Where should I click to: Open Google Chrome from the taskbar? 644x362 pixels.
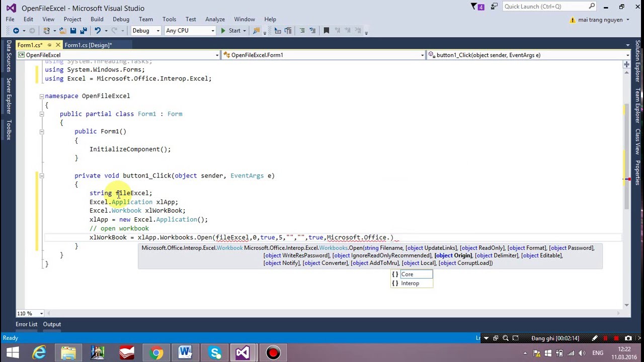pyautogui.click(x=156, y=352)
